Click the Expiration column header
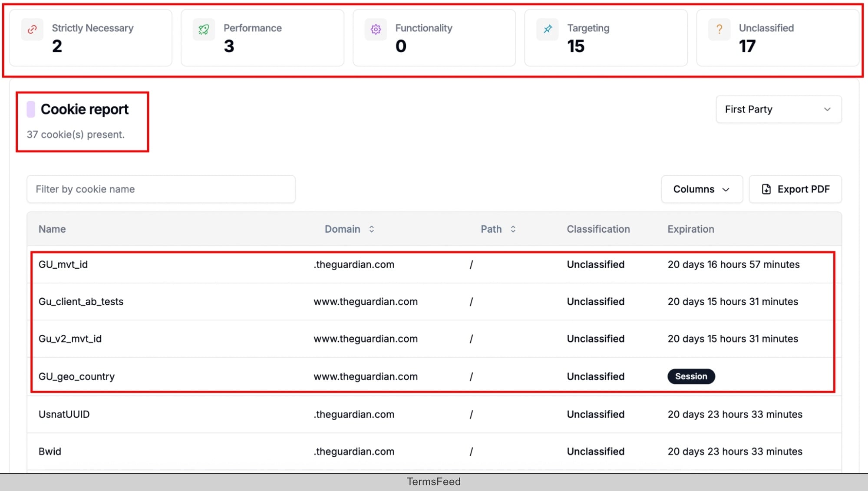This screenshot has width=868, height=491. [x=690, y=229]
